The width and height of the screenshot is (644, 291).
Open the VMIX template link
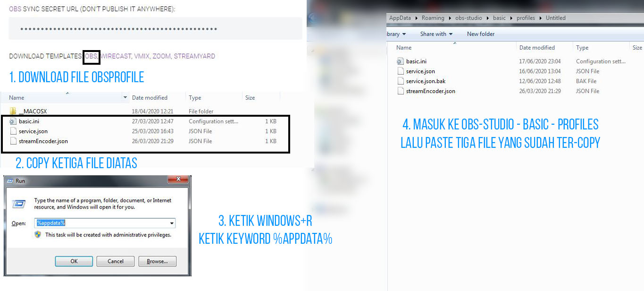142,56
